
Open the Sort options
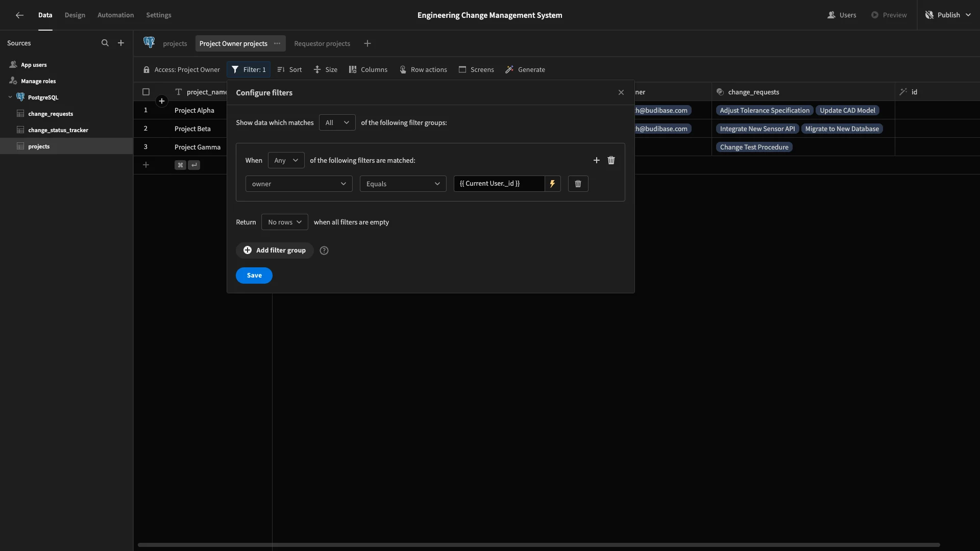289,70
